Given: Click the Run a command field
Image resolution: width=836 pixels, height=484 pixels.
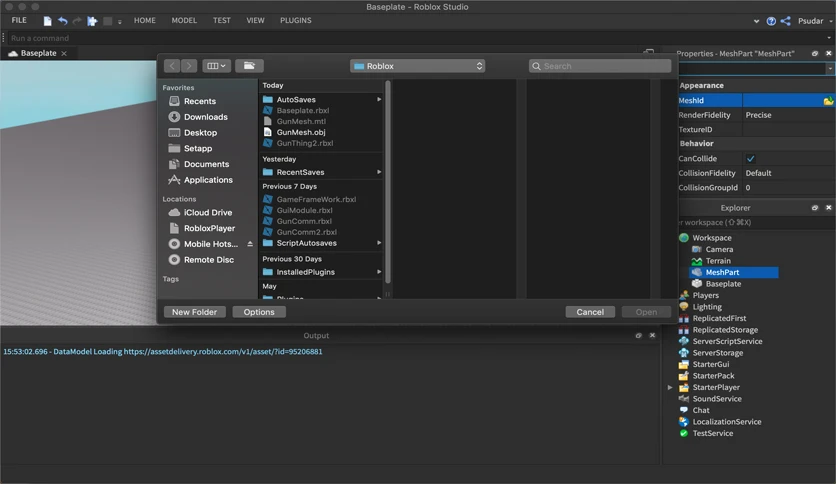Looking at the screenshot, I should pyautogui.click(x=416, y=38).
